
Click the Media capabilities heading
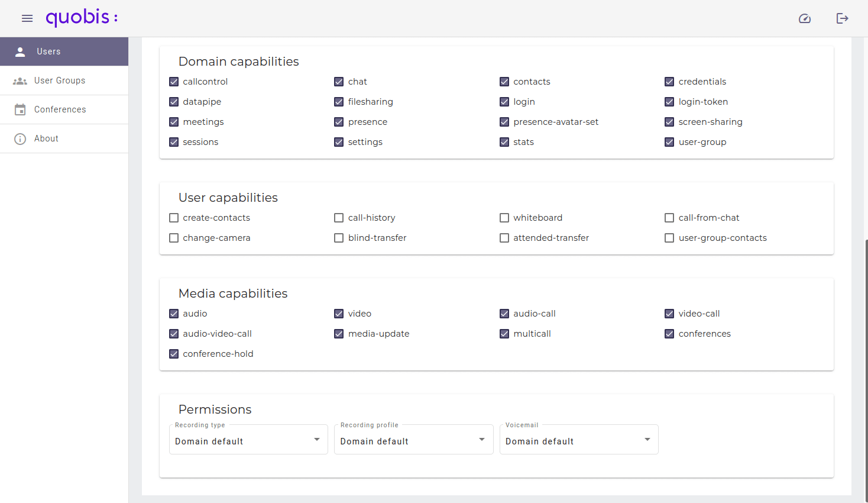(233, 294)
